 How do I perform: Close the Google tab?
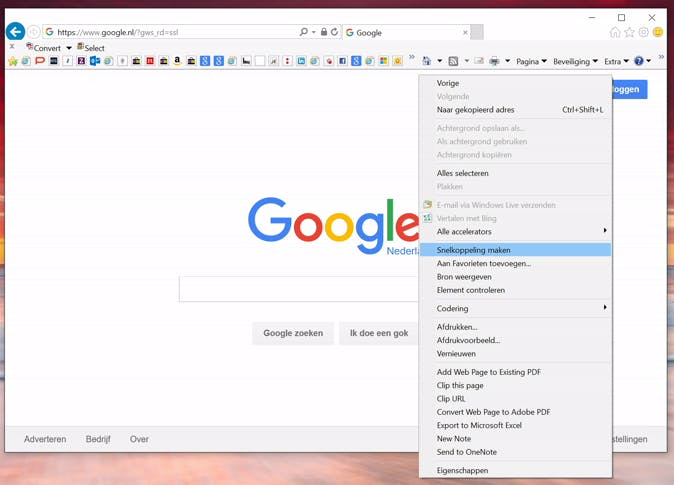click(465, 32)
